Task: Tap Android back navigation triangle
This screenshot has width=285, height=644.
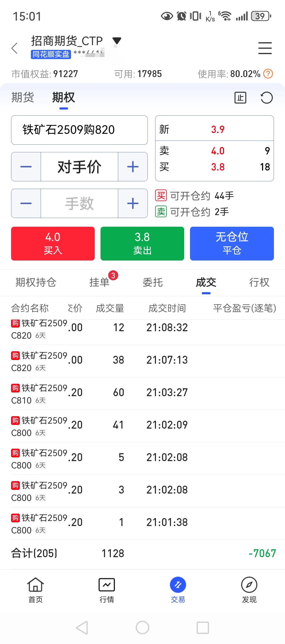Action: click(82, 628)
